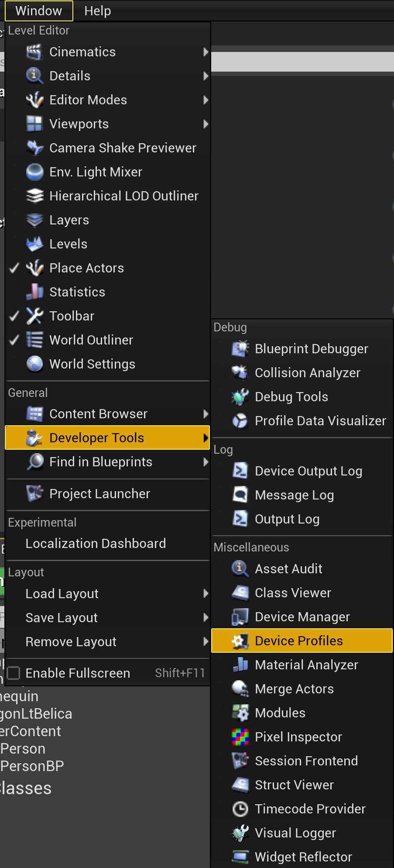Select the erContent folder text
Image resolution: width=394 pixels, height=868 pixels.
[31, 731]
